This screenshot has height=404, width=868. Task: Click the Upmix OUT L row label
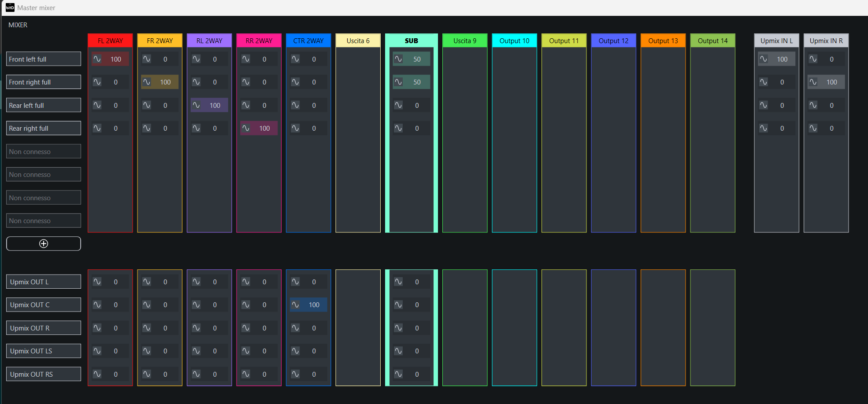(44, 282)
